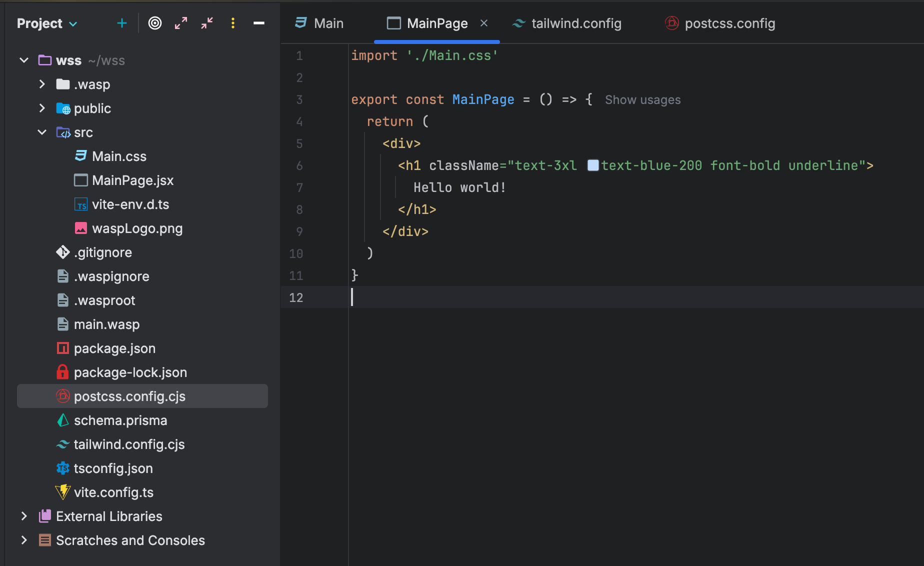Select package.json file
Screen dimensions: 924x566
114,348
